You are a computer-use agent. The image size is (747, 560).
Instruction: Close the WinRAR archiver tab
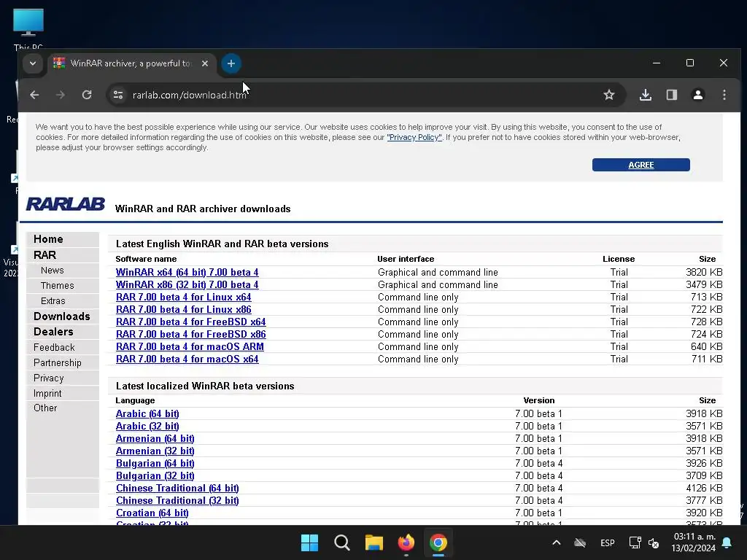coord(205,63)
